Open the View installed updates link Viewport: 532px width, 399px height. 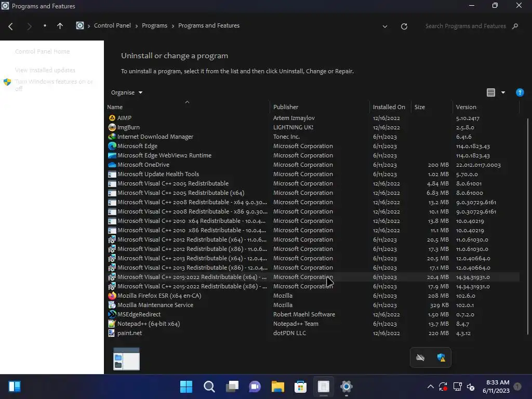45,70
